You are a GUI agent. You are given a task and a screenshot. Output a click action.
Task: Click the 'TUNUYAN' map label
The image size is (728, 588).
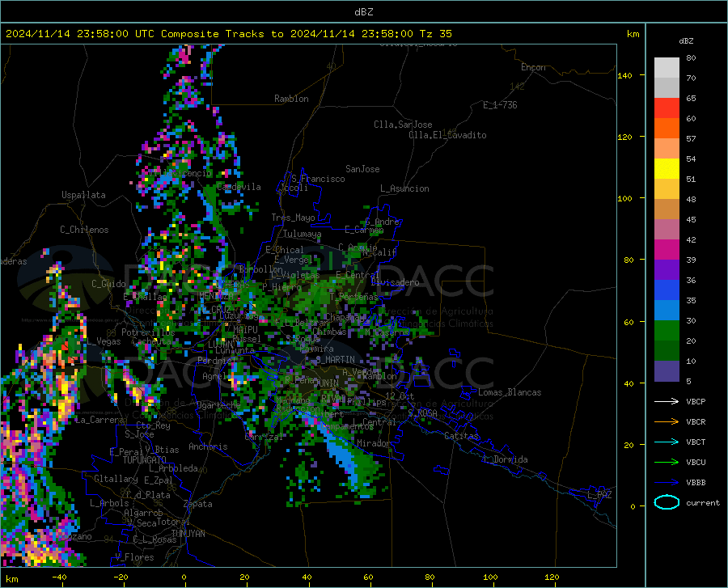pyautogui.click(x=188, y=534)
